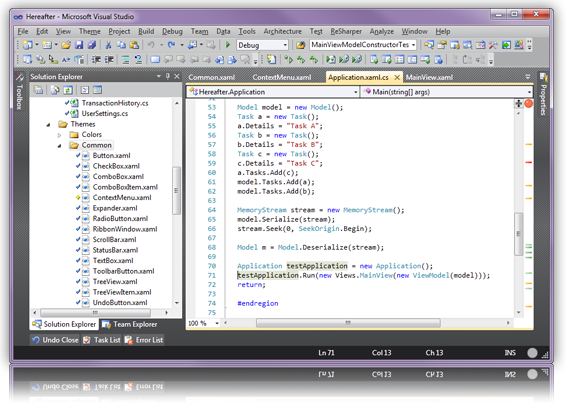Switch to Team Explorer tab
566x403 pixels.
[x=130, y=324]
